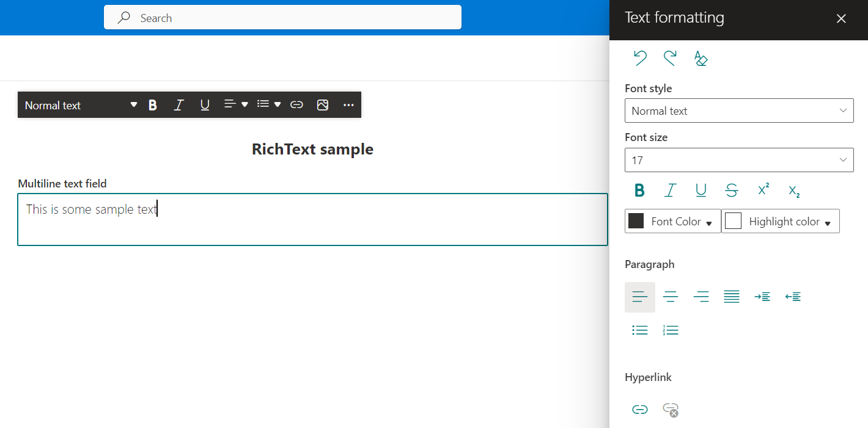Select the numbered list option

click(x=671, y=329)
